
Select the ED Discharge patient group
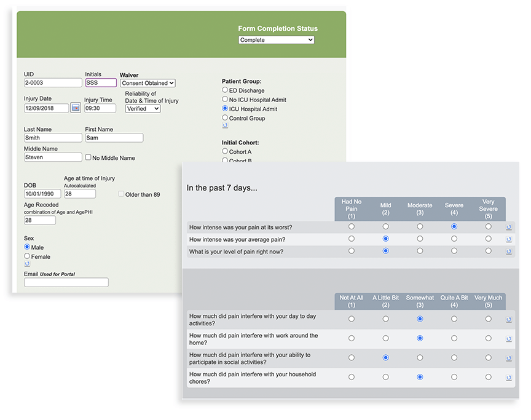click(225, 89)
